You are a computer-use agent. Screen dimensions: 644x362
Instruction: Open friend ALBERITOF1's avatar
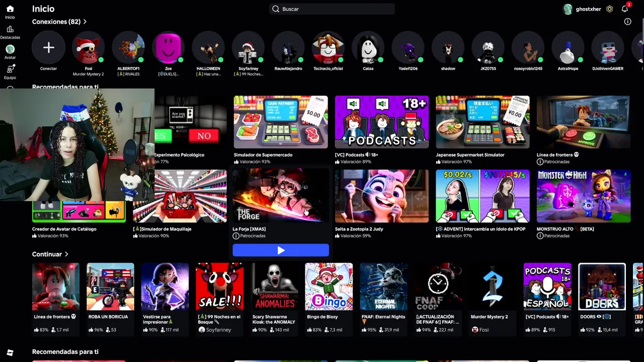[128, 48]
